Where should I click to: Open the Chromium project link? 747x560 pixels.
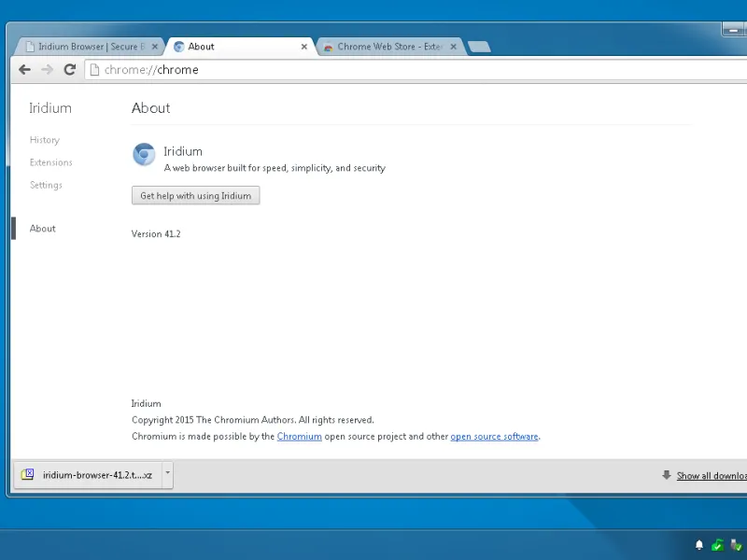[x=299, y=437]
